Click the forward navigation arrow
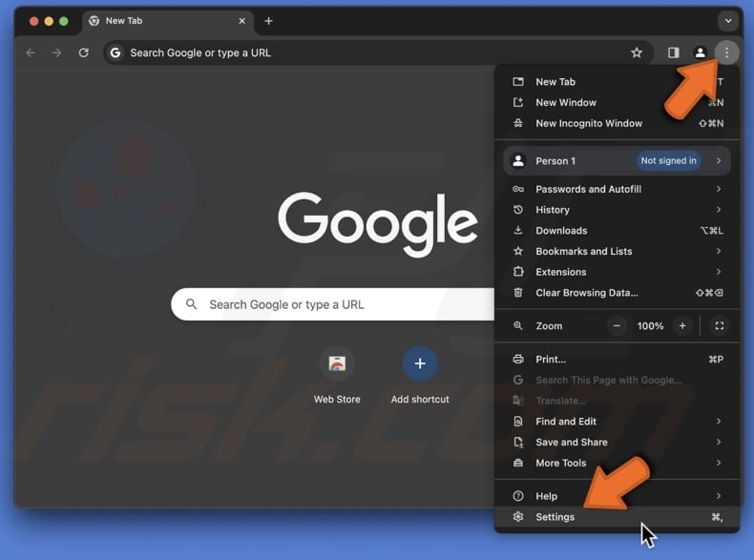 (x=56, y=52)
